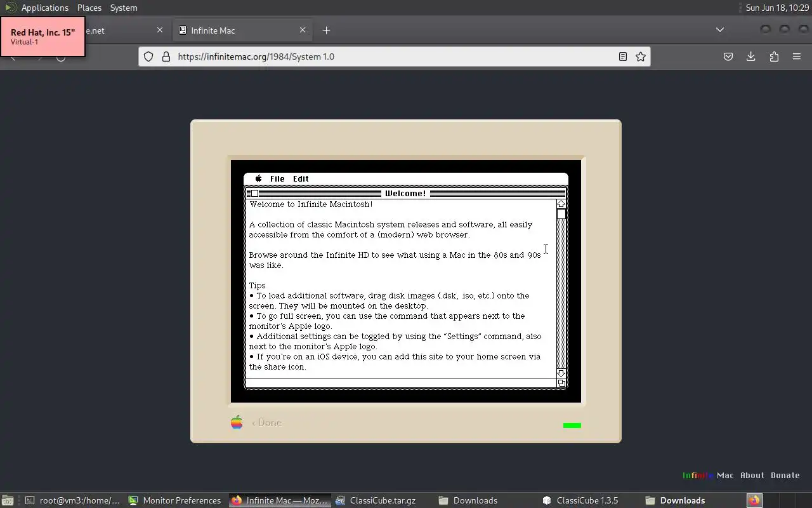The width and height of the screenshot is (812, 508).
Task: Switch to the root@vm3 terminal taskbar item
Action: [x=73, y=500]
